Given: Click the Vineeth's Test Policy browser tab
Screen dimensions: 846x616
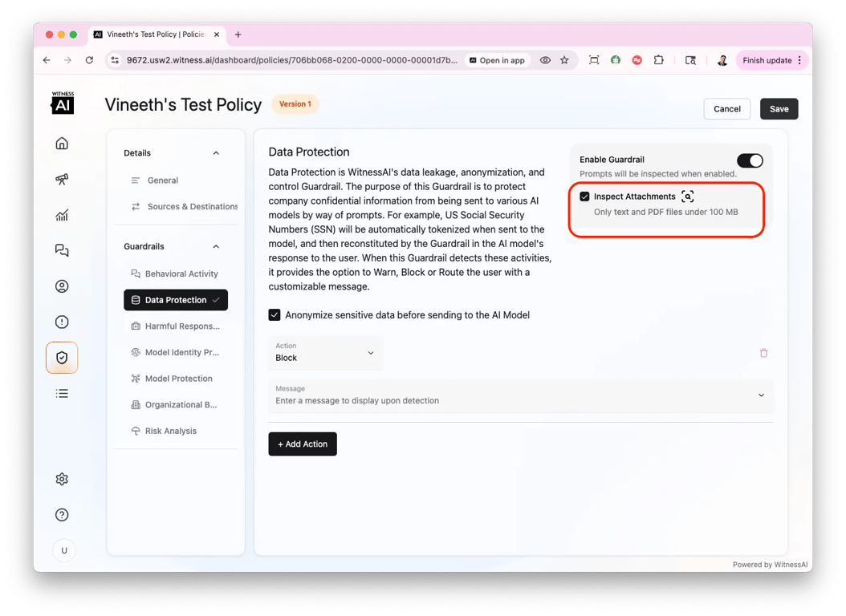Looking at the screenshot, I should [x=156, y=34].
